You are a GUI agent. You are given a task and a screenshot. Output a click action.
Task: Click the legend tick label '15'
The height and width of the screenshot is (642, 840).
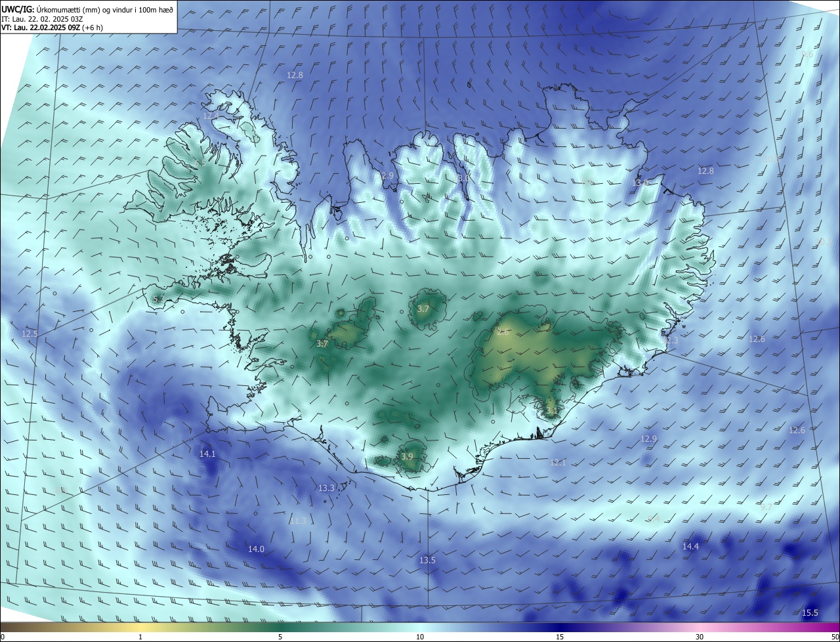[560, 637]
